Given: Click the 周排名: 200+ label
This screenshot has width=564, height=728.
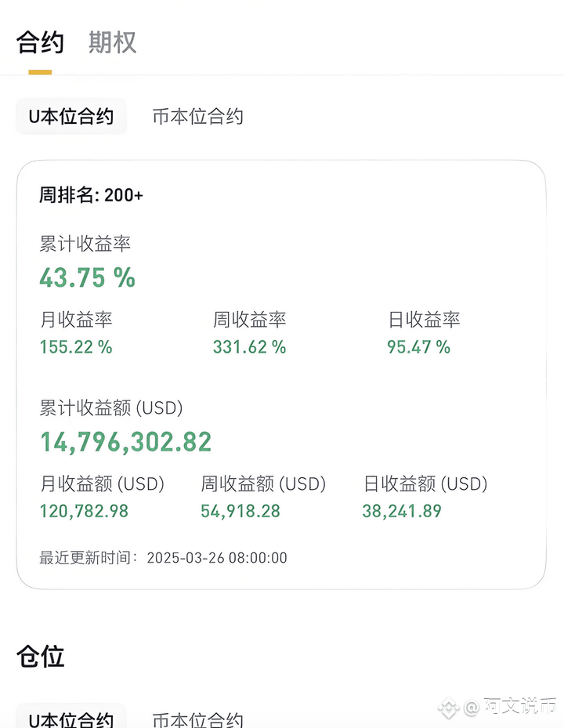Looking at the screenshot, I should tap(91, 195).
